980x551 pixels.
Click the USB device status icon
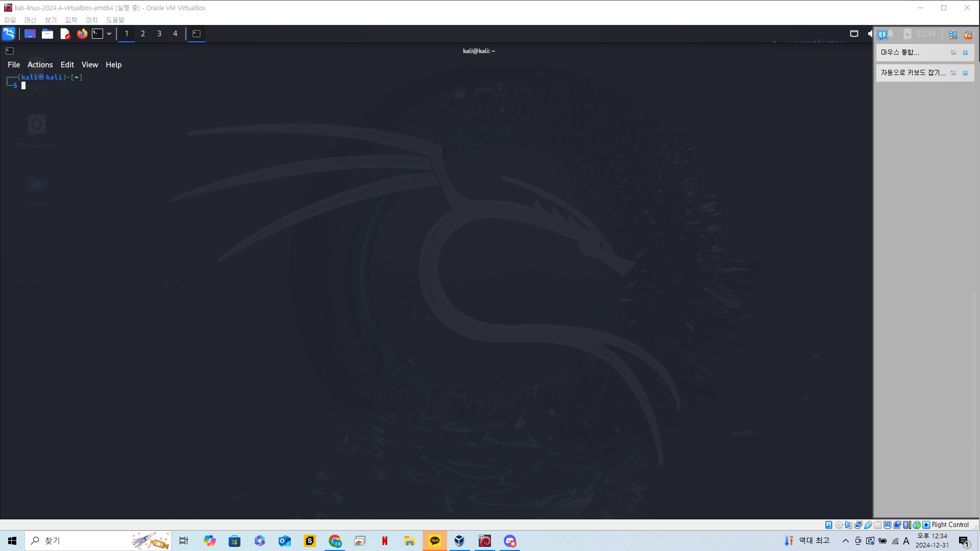point(868,525)
